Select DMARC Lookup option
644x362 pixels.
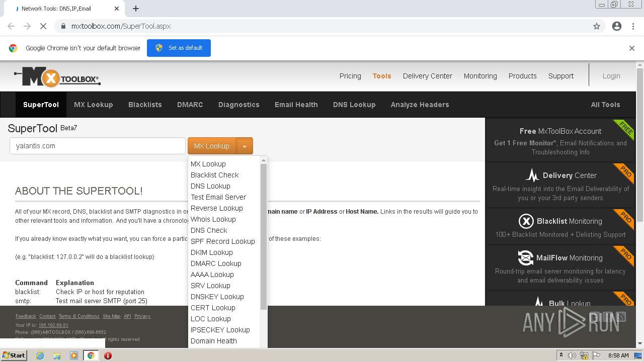click(216, 263)
